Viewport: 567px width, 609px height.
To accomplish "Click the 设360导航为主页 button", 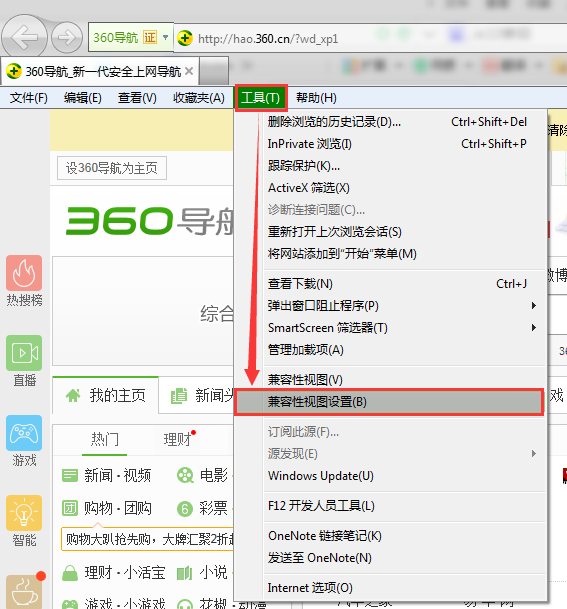I will point(112,168).
